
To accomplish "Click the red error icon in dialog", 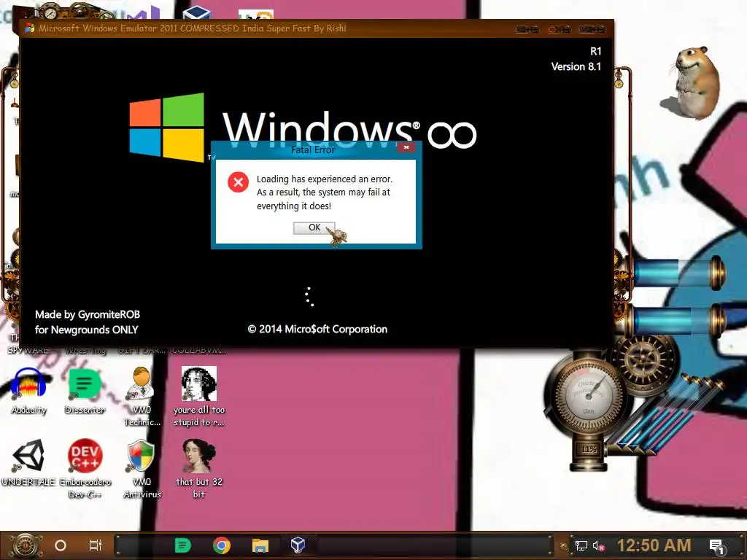I will pyautogui.click(x=239, y=182).
